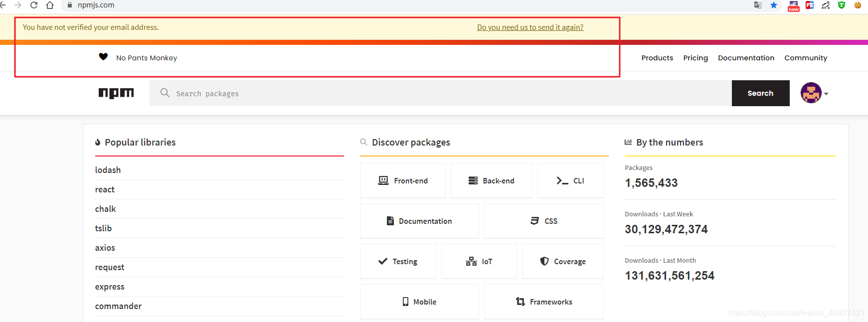This screenshot has width=868, height=322.
Task: Open the Testing category
Action: coord(398,261)
